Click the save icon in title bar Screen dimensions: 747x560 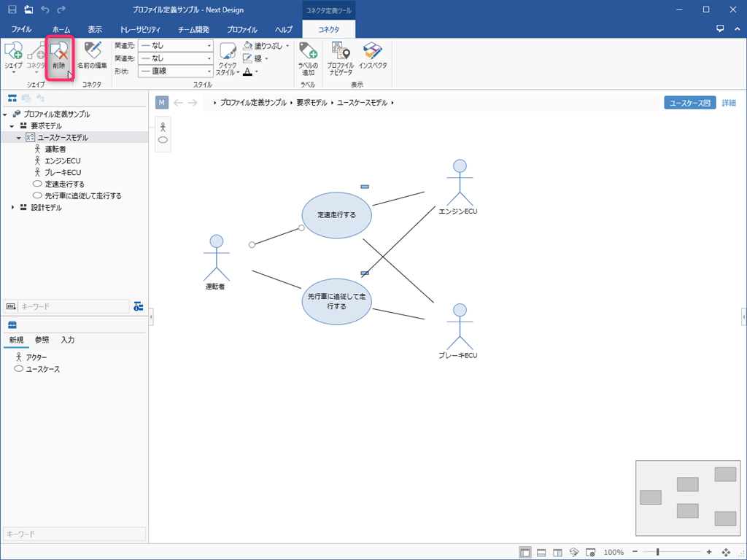point(12,9)
